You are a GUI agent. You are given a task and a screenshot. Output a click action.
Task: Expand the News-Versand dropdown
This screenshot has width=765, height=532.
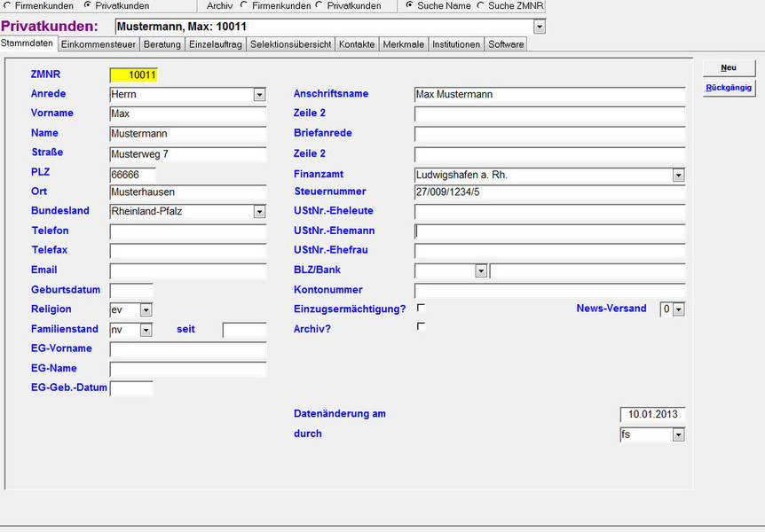point(679,309)
